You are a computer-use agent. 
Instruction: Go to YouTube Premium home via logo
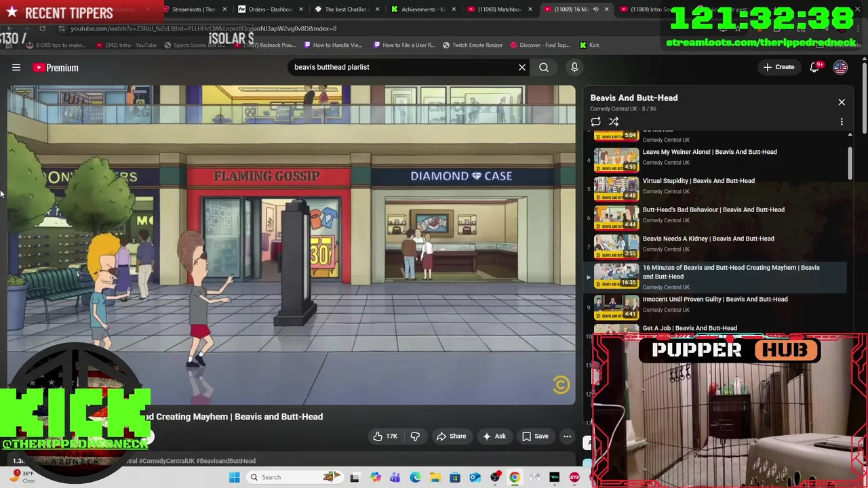(x=56, y=67)
